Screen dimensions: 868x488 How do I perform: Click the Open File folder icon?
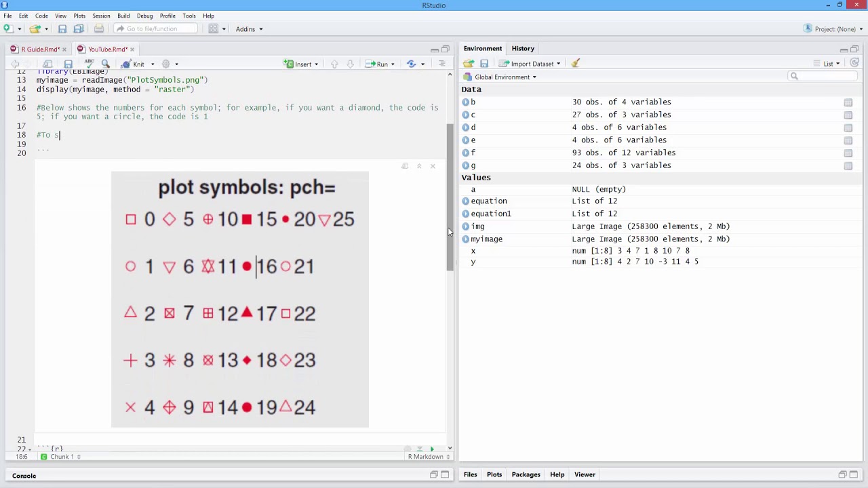[35, 28]
